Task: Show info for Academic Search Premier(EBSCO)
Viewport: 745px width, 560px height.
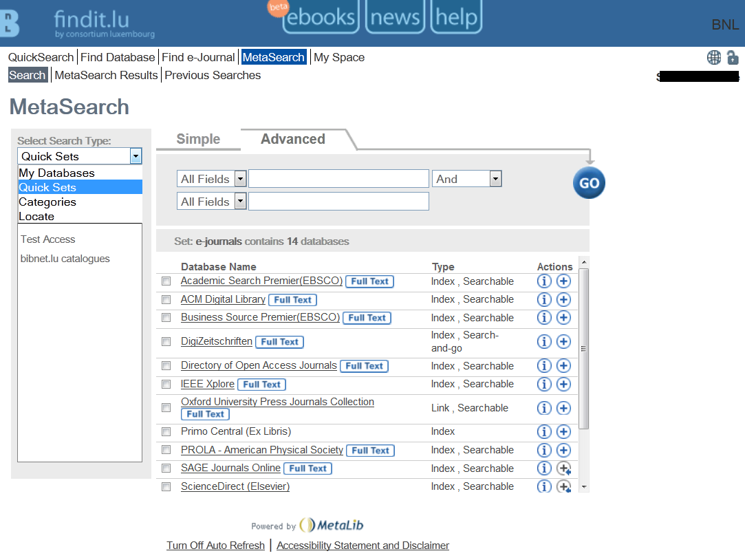Action: pos(544,281)
